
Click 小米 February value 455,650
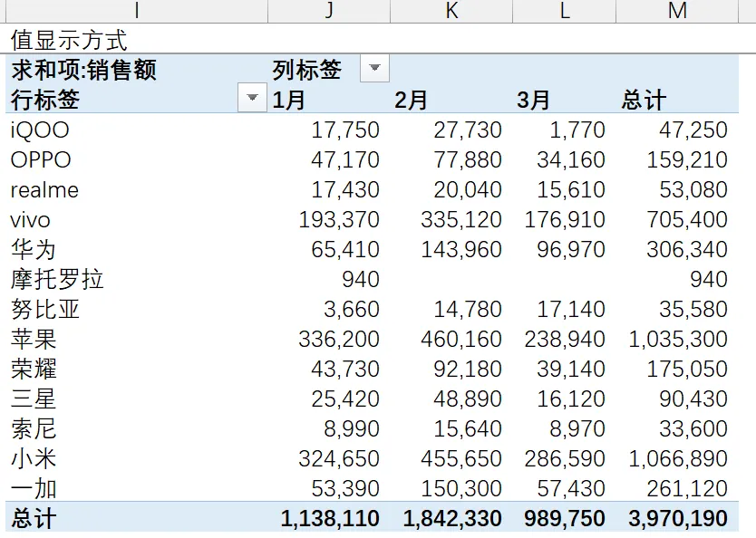coord(461,458)
